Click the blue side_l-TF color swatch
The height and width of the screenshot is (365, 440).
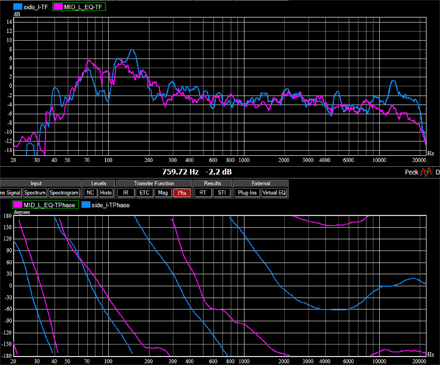18,7
